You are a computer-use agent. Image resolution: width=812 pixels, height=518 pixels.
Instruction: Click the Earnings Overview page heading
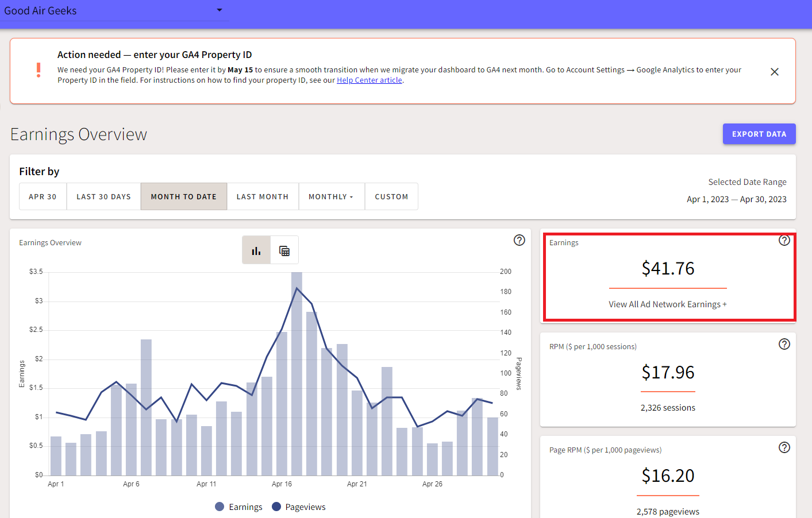(79, 134)
